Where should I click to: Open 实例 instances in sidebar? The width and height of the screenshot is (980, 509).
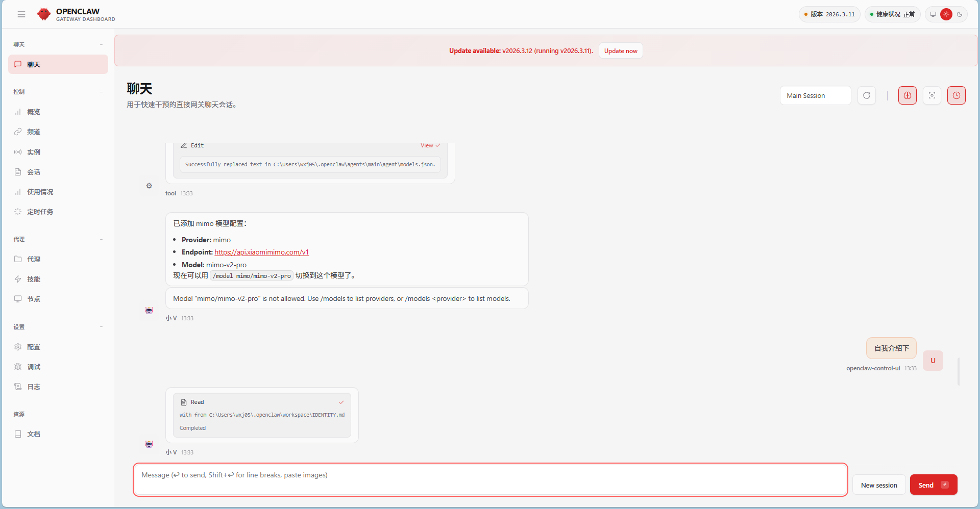[58, 152]
